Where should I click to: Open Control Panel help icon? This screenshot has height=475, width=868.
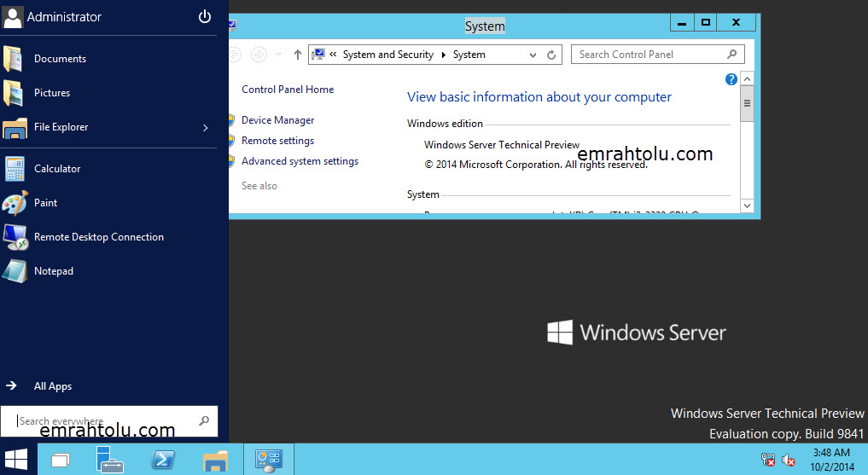pyautogui.click(x=731, y=79)
